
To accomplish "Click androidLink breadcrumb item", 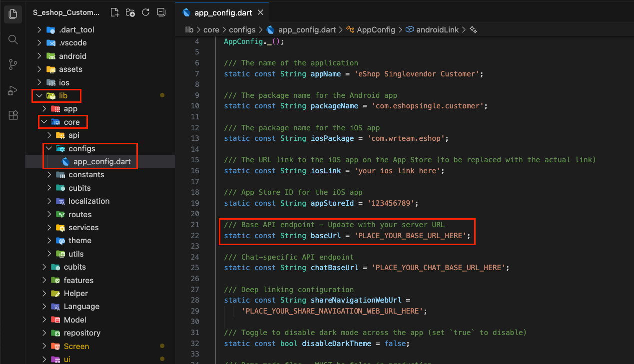I will pos(437,30).
